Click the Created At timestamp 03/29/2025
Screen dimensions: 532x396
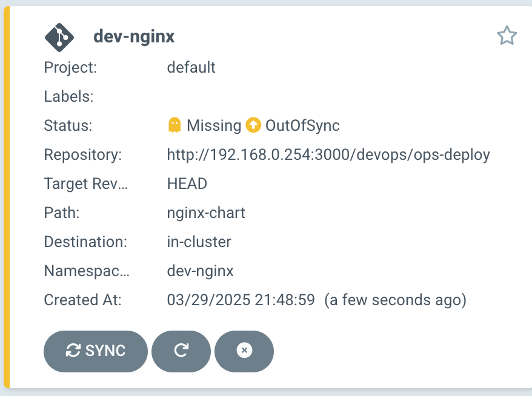tap(241, 300)
